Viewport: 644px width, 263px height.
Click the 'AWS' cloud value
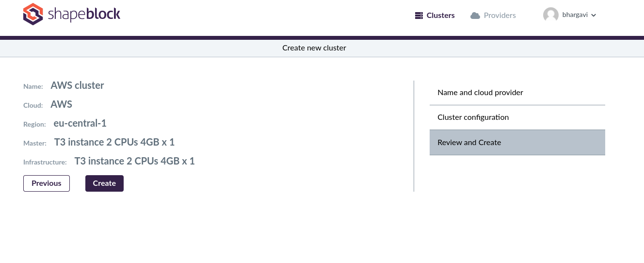tap(62, 104)
